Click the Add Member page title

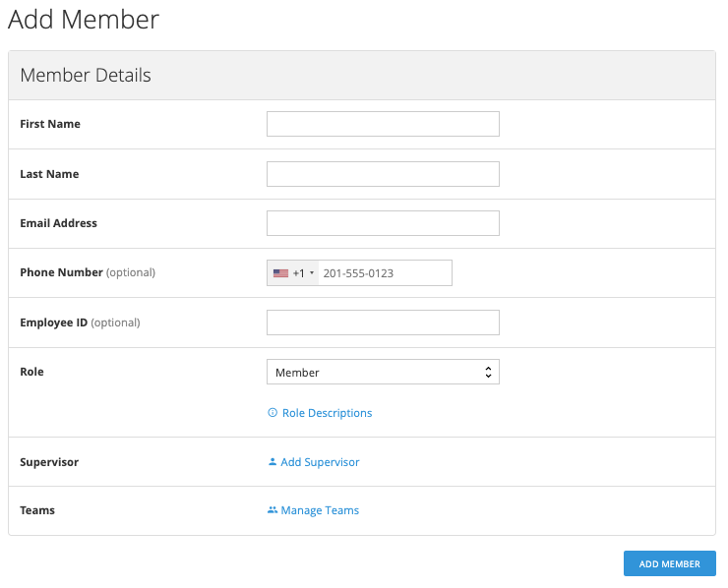[x=84, y=20]
